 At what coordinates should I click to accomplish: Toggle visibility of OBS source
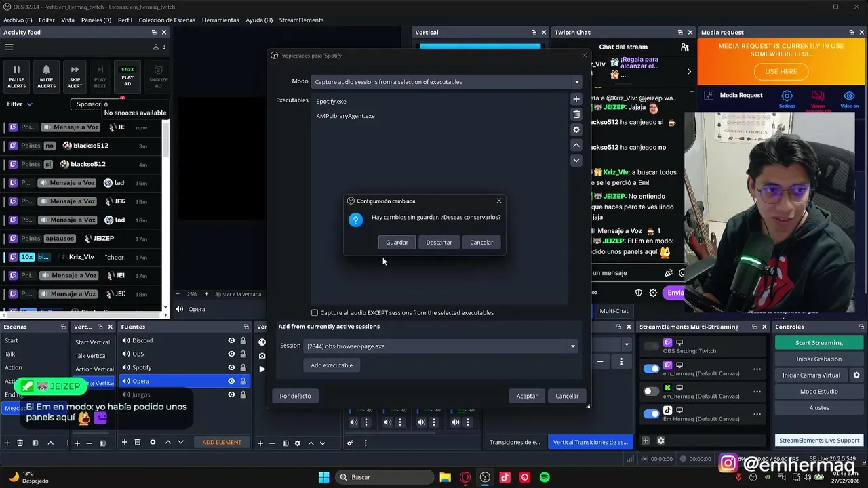click(x=231, y=354)
